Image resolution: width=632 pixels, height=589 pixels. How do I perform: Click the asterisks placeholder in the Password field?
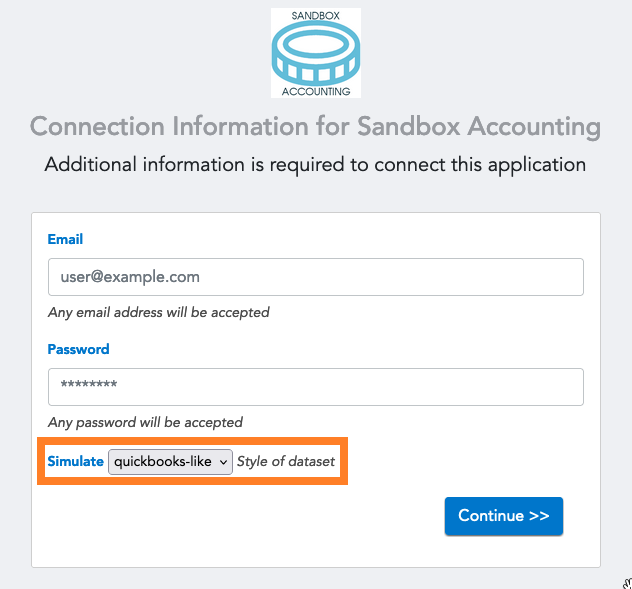click(x=89, y=384)
